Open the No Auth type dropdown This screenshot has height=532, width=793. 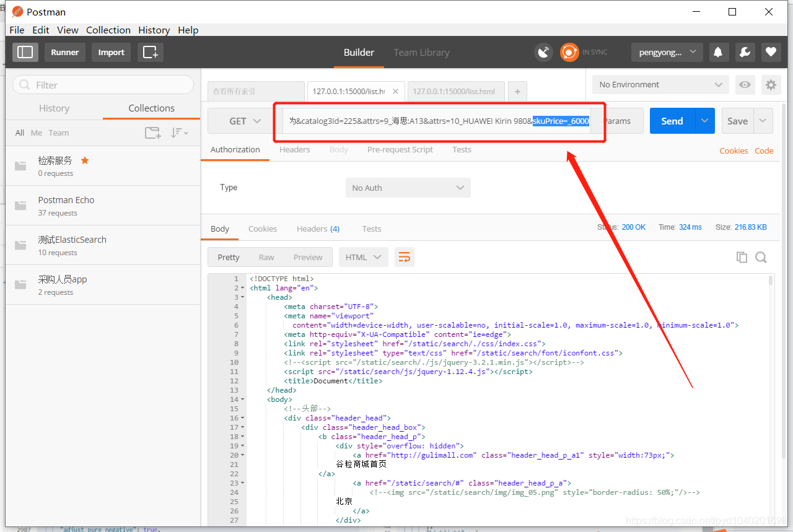point(408,188)
